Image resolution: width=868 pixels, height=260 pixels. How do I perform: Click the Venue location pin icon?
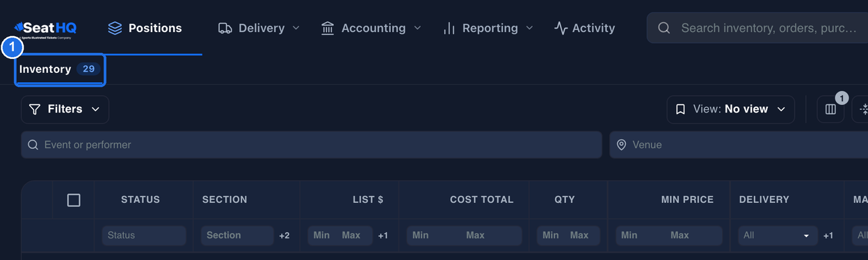622,145
